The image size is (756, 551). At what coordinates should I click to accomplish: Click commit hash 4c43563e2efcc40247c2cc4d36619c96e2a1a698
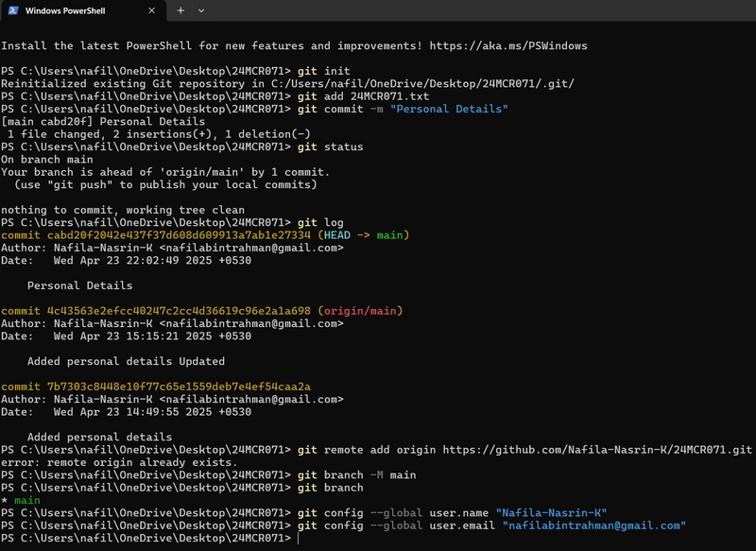179,311
